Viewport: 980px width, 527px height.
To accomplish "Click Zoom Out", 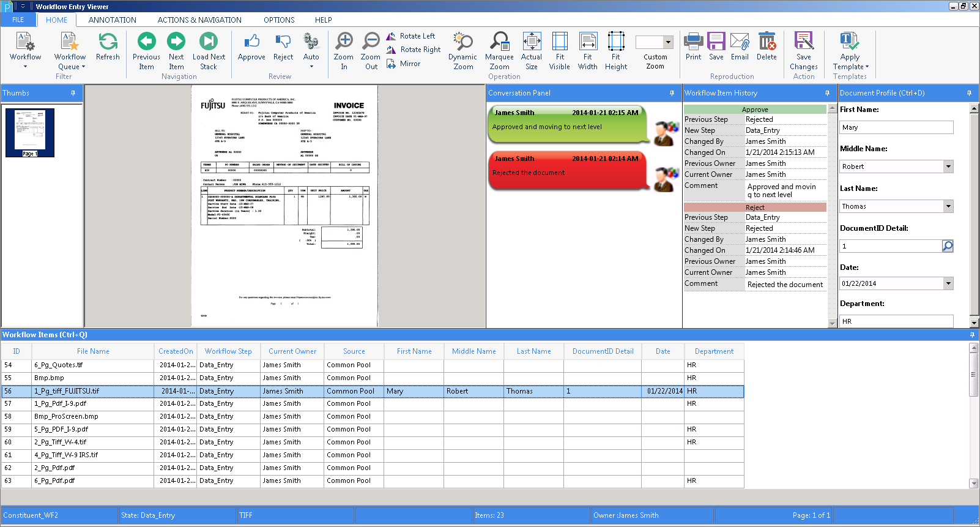I will [371, 50].
